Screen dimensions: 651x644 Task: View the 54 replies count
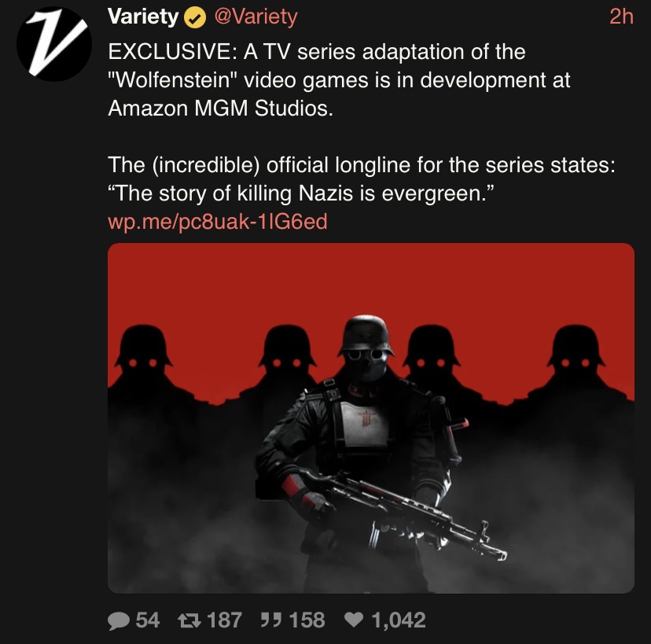click(147, 620)
